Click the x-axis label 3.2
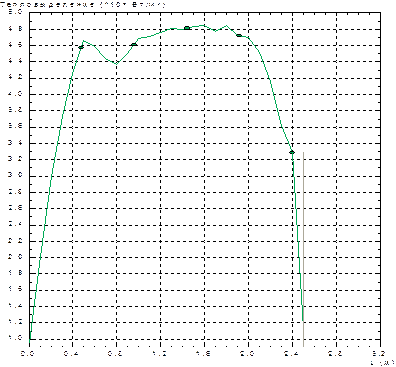The width and height of the screenshot is (396, 367). pyautogui.click(x=380, y=354)
